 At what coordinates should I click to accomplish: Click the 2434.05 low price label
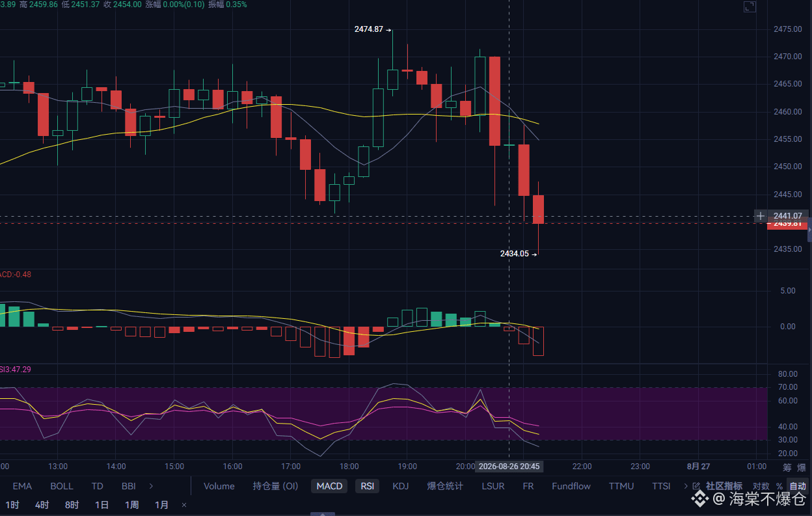(514, 254)
